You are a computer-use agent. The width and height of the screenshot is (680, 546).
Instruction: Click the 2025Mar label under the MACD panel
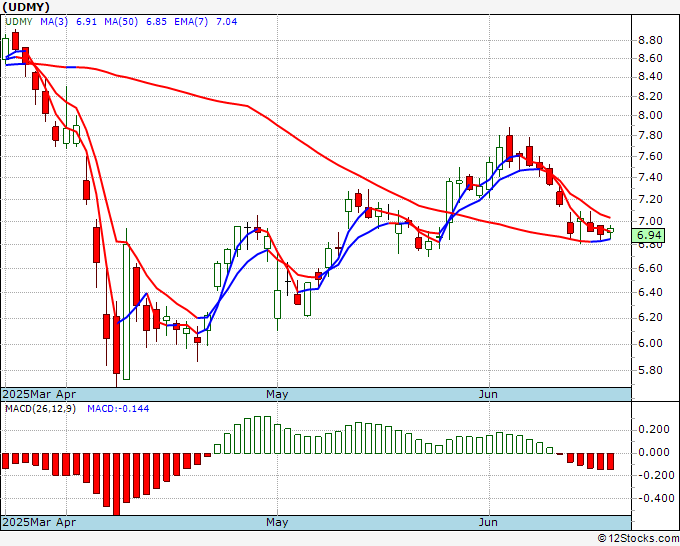[29, 522]
